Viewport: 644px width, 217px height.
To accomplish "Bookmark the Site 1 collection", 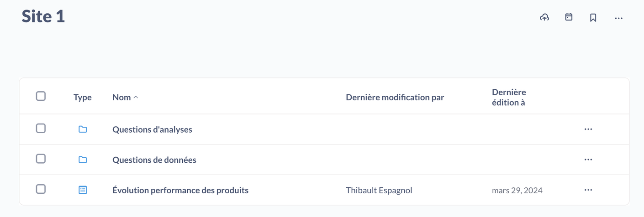I will coord(593,18).
